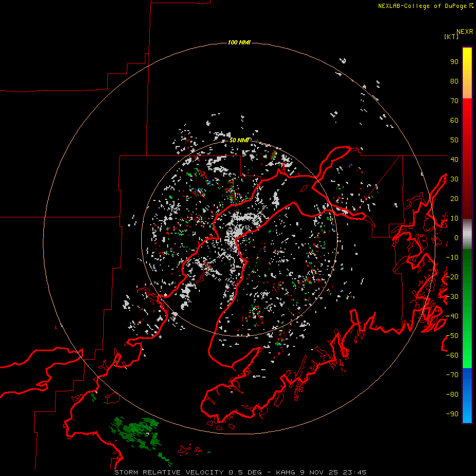Click the 60 value on the velocity scale

[454, 121]
